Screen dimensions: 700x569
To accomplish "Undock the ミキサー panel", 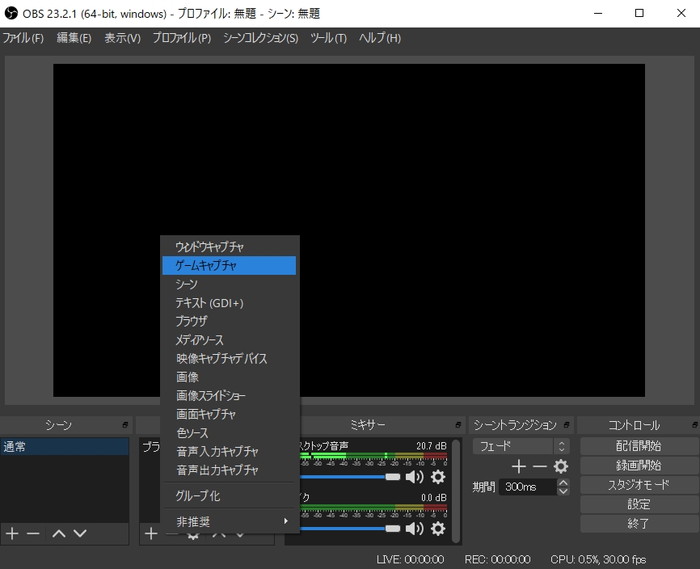I will (458, 425).
